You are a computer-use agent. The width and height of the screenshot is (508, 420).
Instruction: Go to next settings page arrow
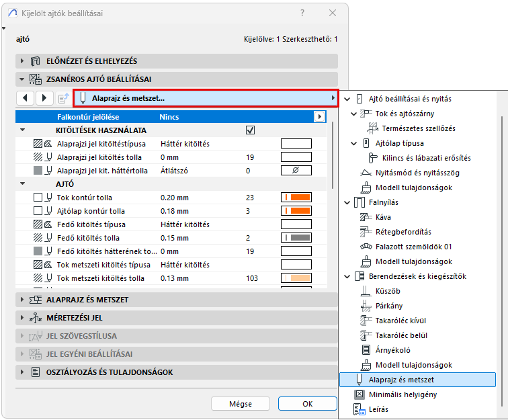pyautogui.click(x=44, y=98)
